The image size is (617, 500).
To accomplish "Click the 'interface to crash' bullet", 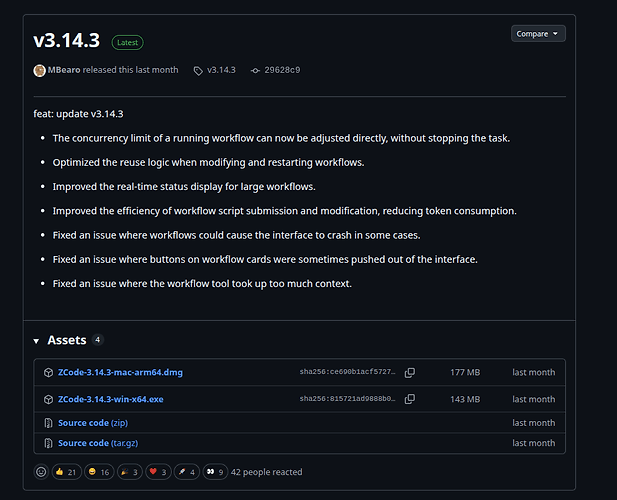I will coord(236,235).
